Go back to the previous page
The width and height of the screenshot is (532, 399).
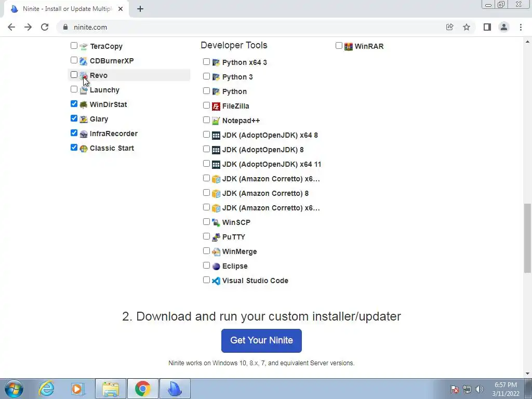(x=11, y=27)
